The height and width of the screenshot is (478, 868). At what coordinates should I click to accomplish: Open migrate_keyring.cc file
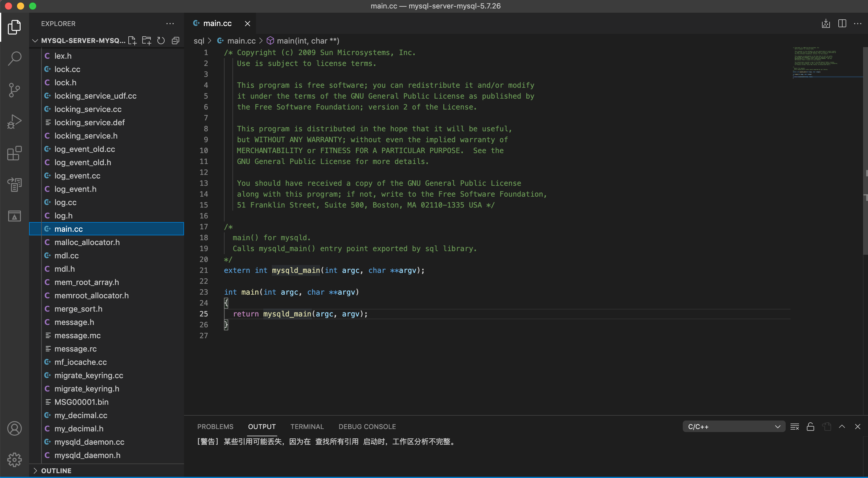107,375
